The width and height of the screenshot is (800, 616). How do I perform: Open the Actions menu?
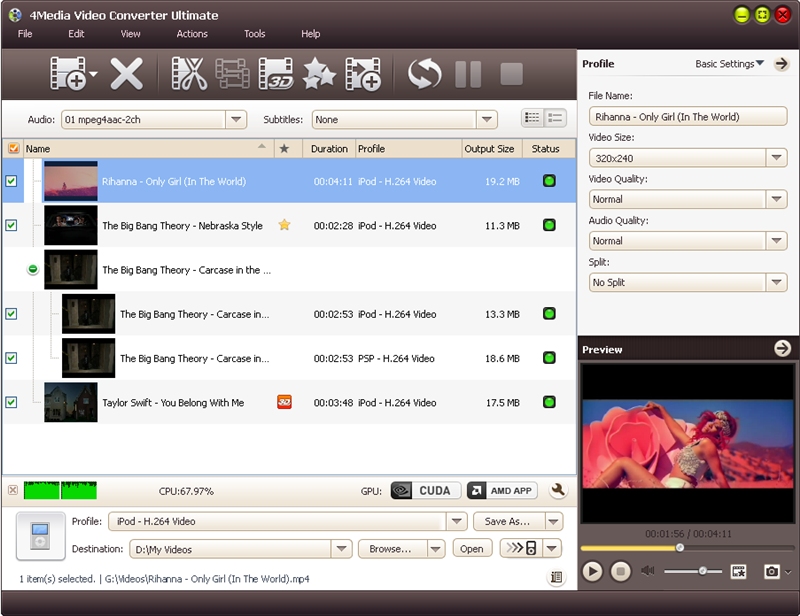coord(192,34)
